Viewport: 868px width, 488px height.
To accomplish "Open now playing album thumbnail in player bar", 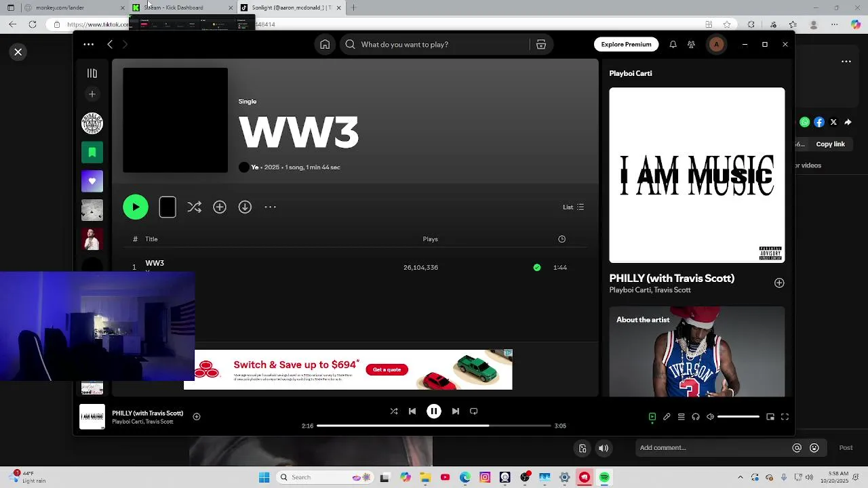I will coord(92,417).
